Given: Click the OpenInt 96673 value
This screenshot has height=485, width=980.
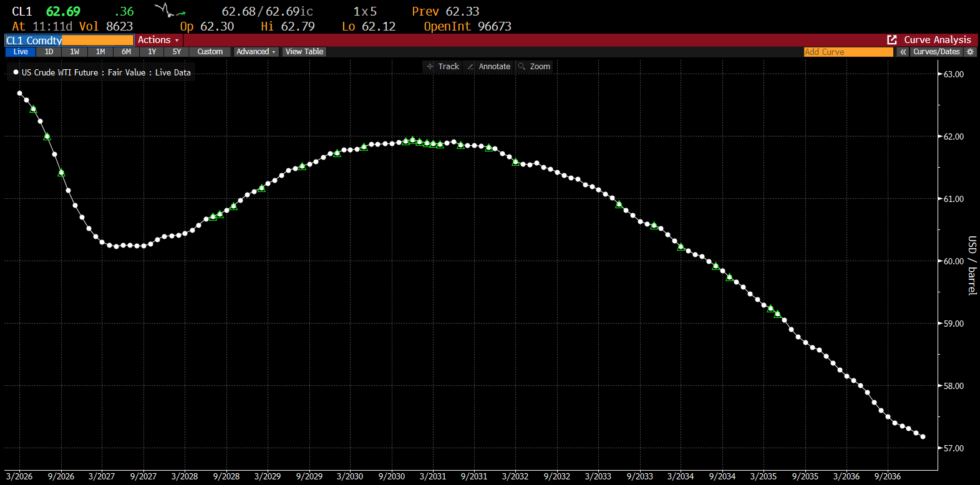Looking at the screenshot, I should [468, 26].
